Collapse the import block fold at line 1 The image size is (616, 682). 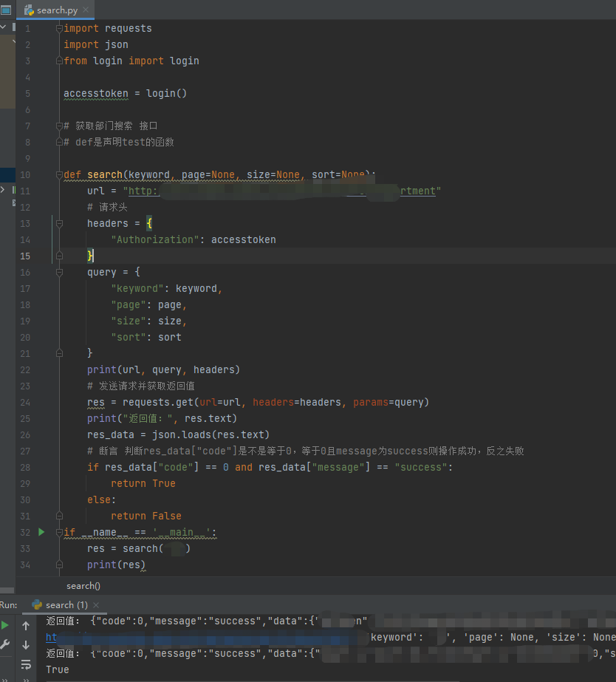coord(59,28)
